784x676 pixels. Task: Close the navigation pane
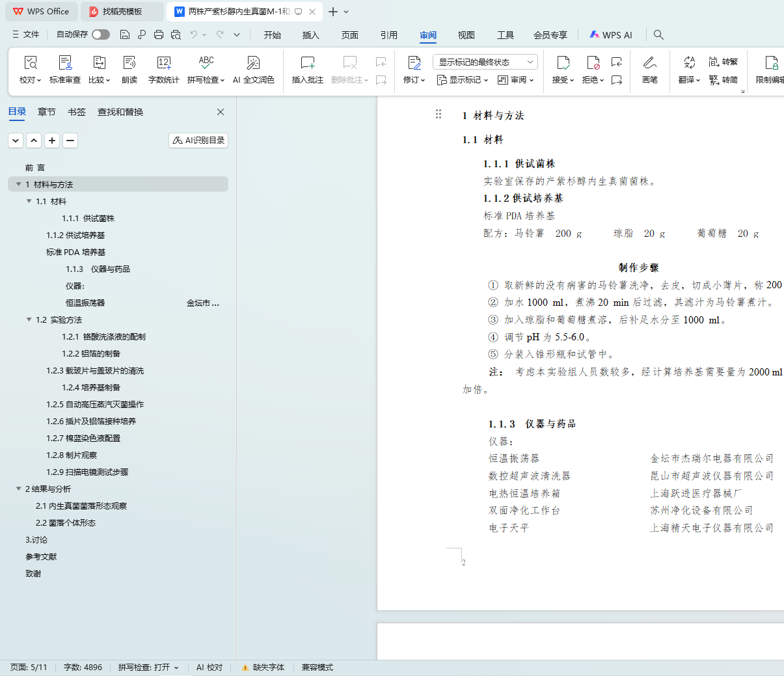click(221, 112)
